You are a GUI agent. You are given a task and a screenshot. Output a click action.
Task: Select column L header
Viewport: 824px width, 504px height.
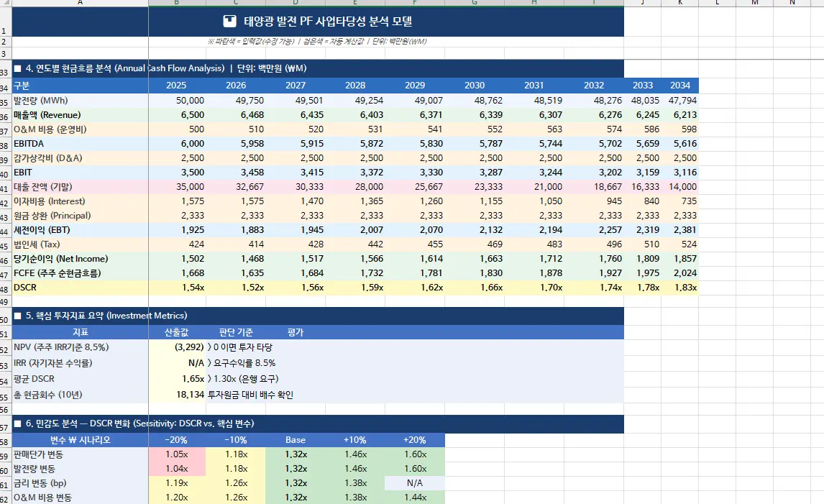tap(717, 3)
